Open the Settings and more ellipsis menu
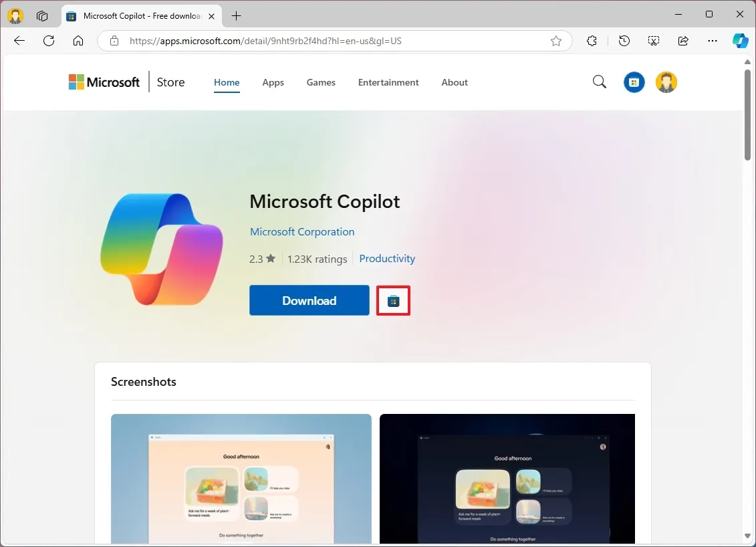This screenshot has height=547, width=756. tap(712, 41)
